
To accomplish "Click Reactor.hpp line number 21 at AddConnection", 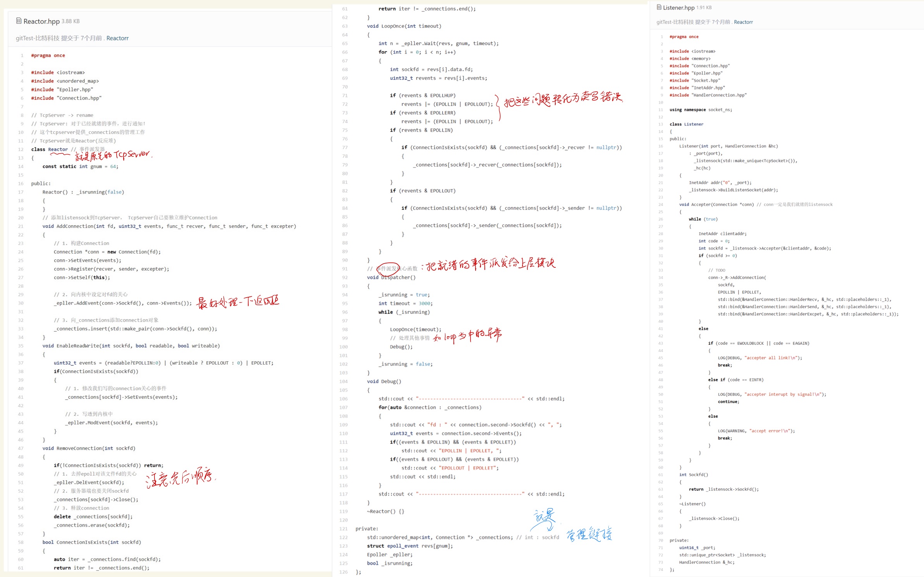I will [x=21, y=226].
